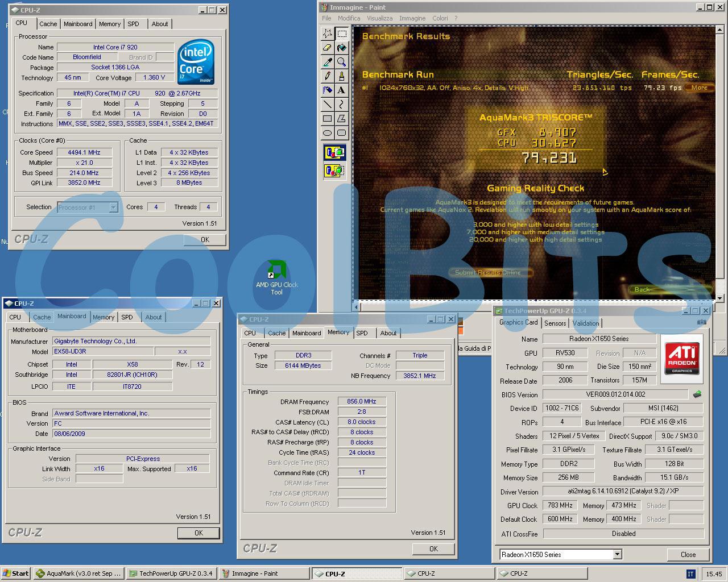This screenshot has height=582, width=728.
Task: Open the graphics card selector dropdown in GPU-Z
Action: [617, 554]
